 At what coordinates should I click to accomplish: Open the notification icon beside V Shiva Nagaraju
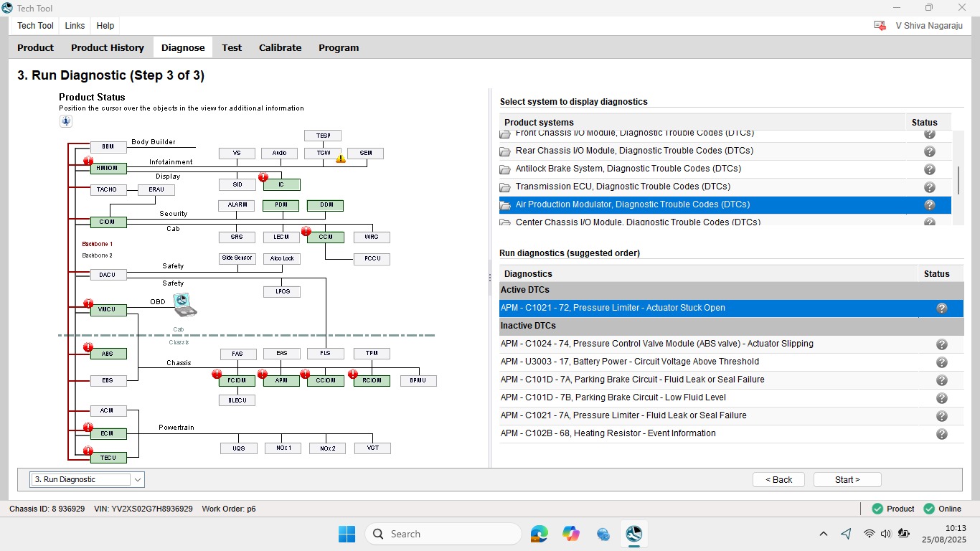click(880, 26)
